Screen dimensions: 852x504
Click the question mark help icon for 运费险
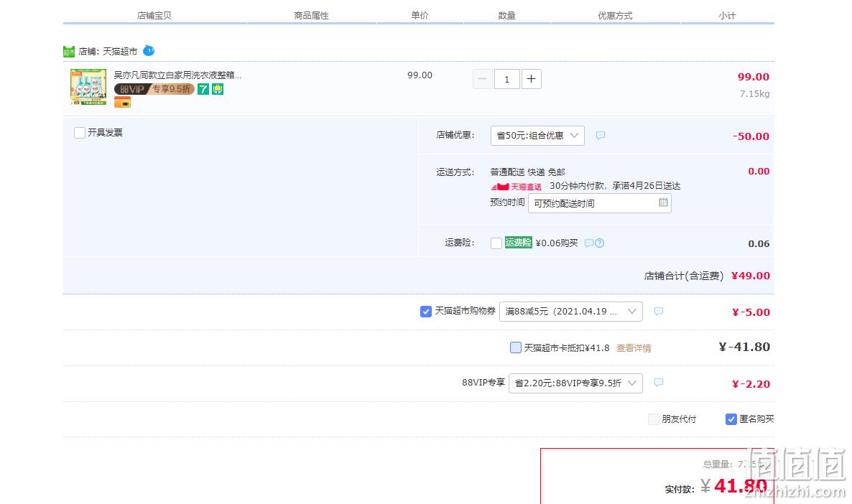(x=599, y=243)
